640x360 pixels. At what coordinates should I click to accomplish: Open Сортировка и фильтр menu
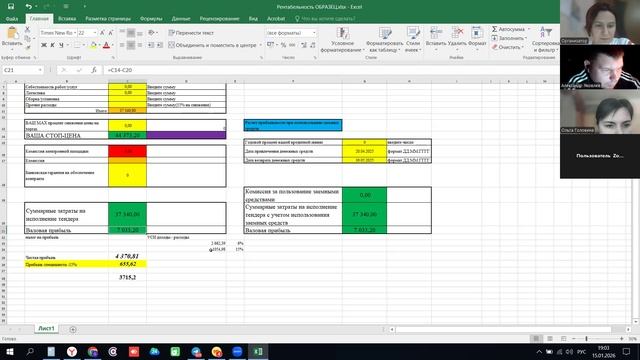coord(547,40)
